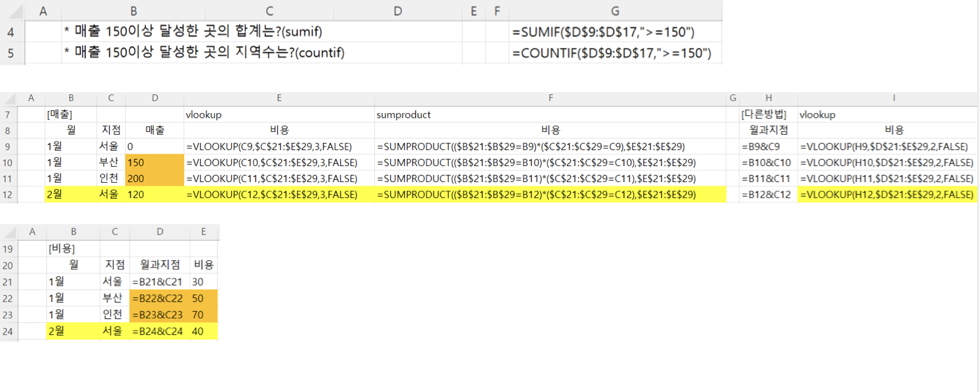Select row 4 via its row header
The image size is (980, 392).
coord(13,31)
